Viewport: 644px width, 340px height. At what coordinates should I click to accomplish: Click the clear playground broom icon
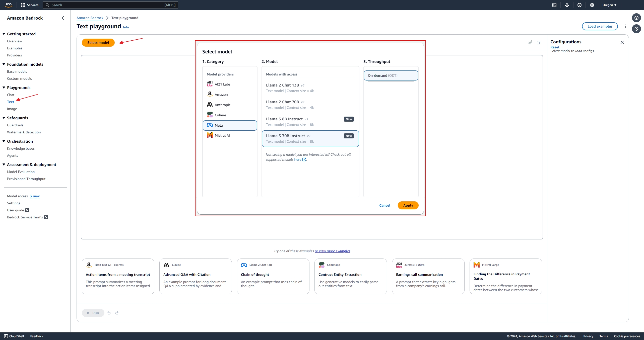coord(530,43)
